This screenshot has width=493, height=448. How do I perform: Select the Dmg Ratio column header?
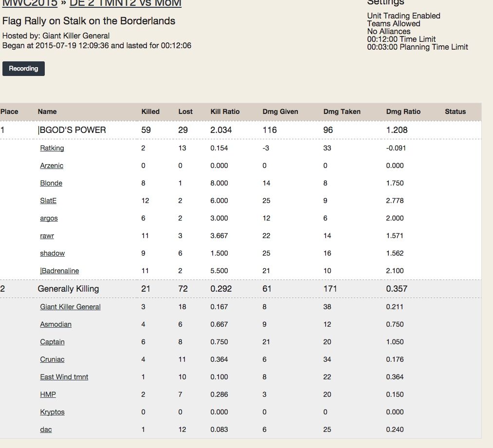coord(403,112)
